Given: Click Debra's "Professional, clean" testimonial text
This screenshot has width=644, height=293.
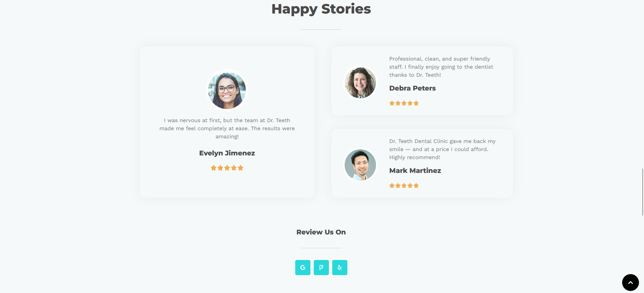Looking at the screenshot, I should 441,67.
